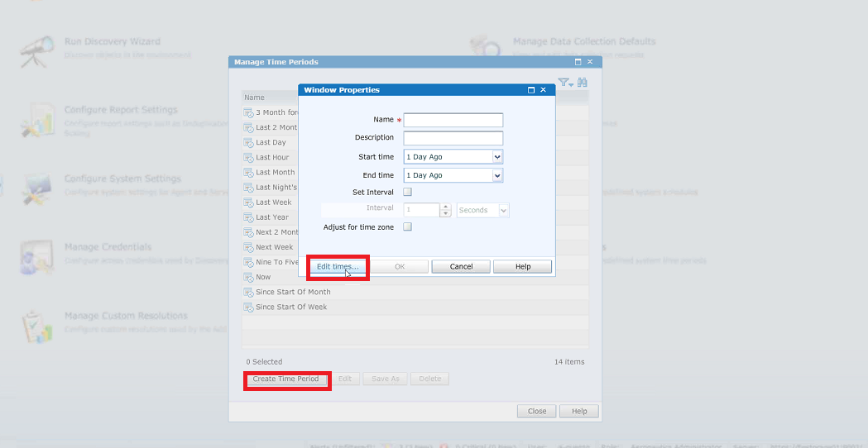The width and height of the screenshot is (868, 448).
Task: Click the interval stepper down arrow
Action: tap(446, 213)
